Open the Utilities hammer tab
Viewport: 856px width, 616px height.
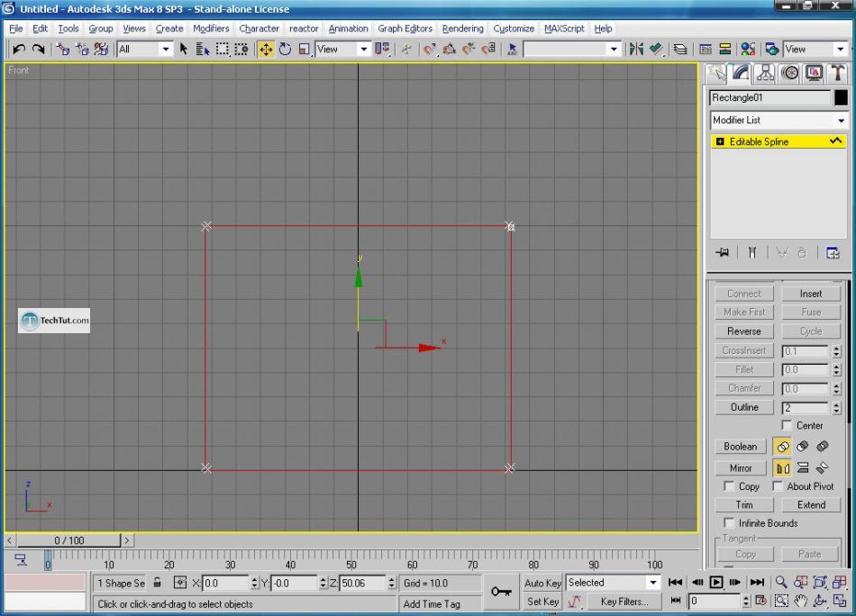[838, 73]
